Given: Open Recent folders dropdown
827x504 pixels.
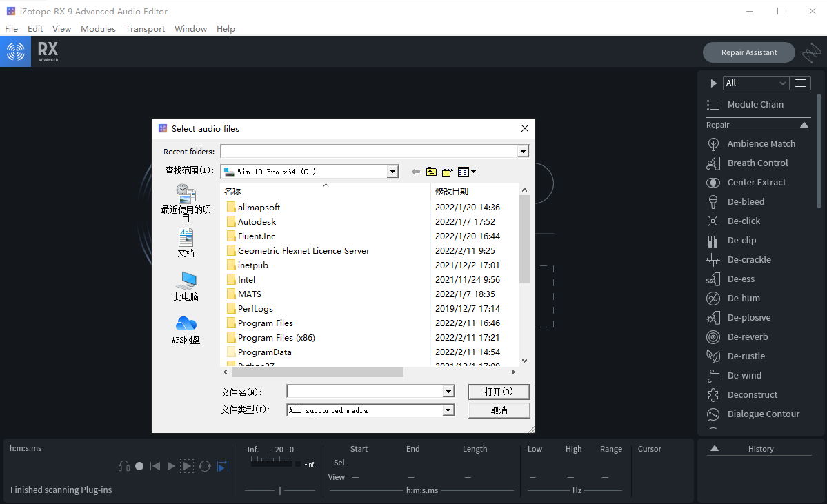Looking at the screenshot, I should (523, 151).
